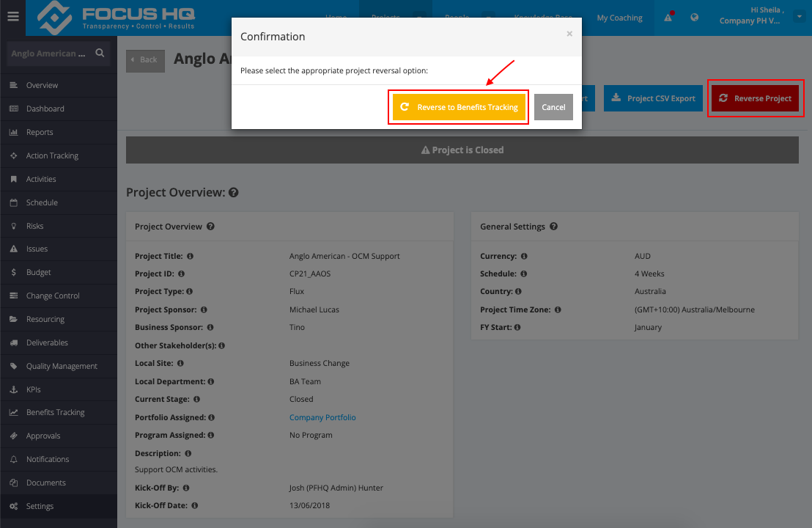Click Reverse to Benefits Tracking button
The image size is (812, 528).
(x=458, y=107)
